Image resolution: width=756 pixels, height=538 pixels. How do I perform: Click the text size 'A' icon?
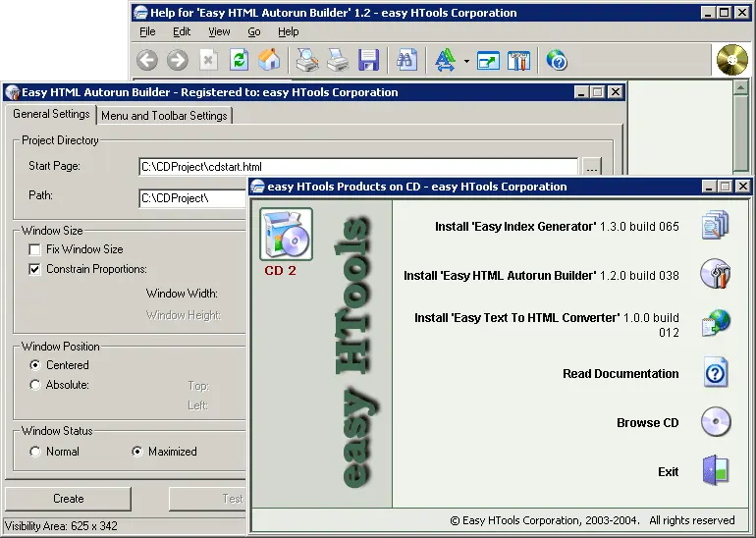(x=445, y=61)
